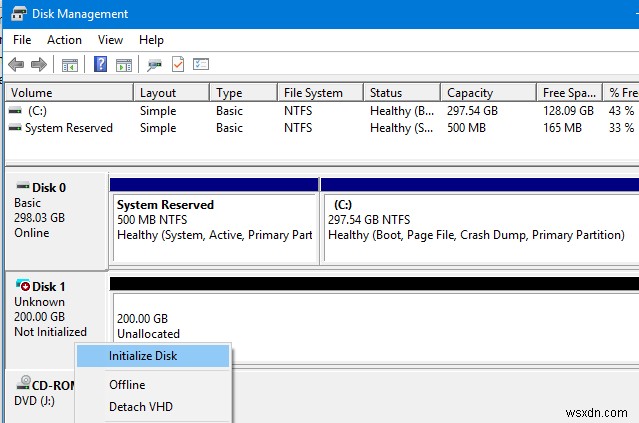Sort by the % Free column header

click(x=621, y=93)
